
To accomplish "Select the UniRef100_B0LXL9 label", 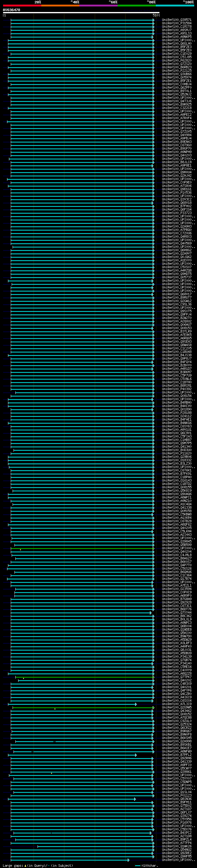I will pyautogui.click(x=176, y=619).
